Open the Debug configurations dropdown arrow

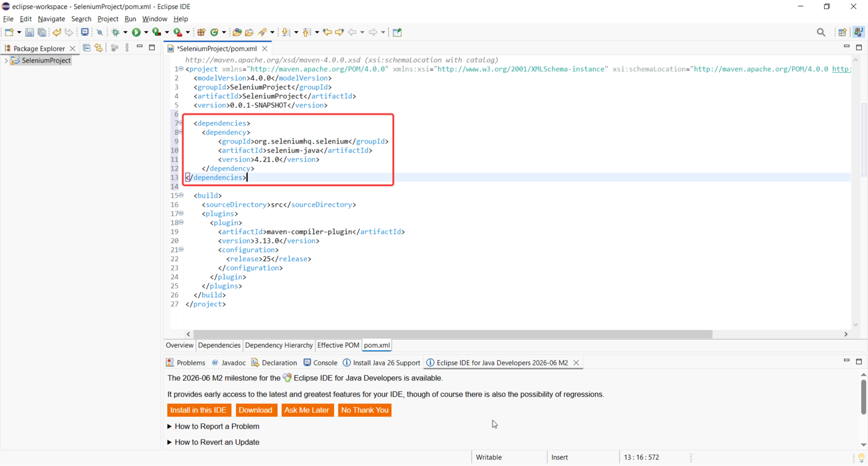[125, 33]
